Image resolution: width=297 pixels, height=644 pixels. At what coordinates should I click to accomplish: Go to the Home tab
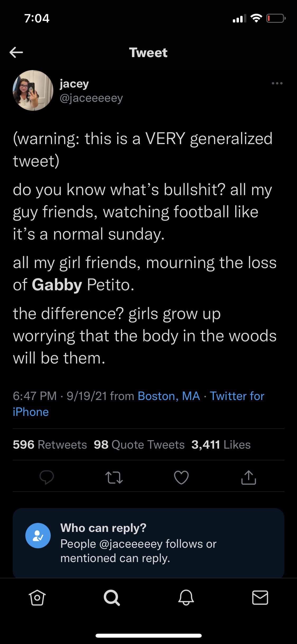coord(37,598)
